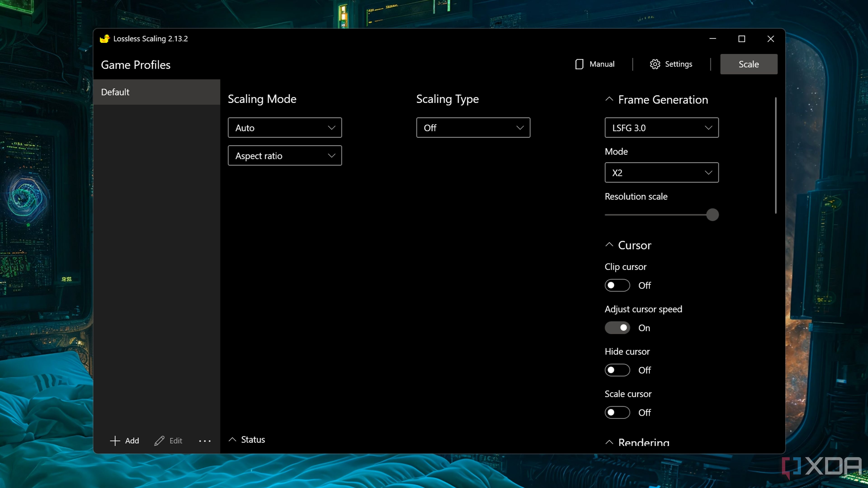Image resolution: width=868 pixels, height=488 pixels.
Task: Open the Manual book icon
Action: point(579,64)
